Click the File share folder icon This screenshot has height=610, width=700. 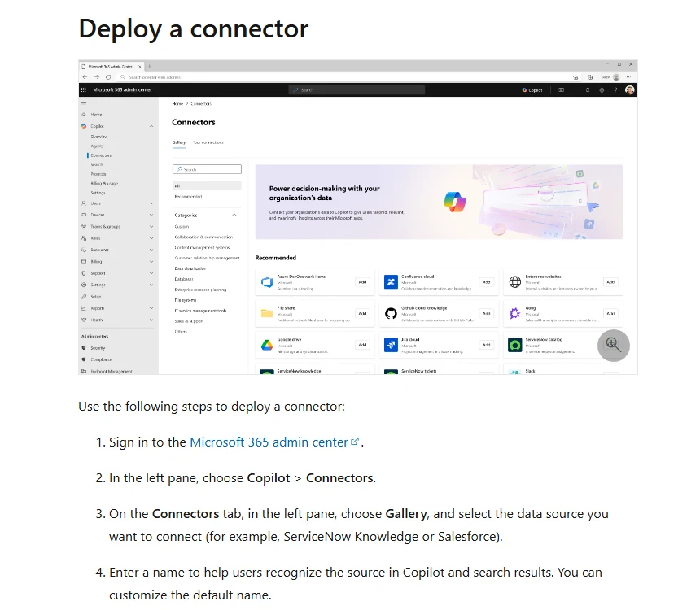pos(267,314)
